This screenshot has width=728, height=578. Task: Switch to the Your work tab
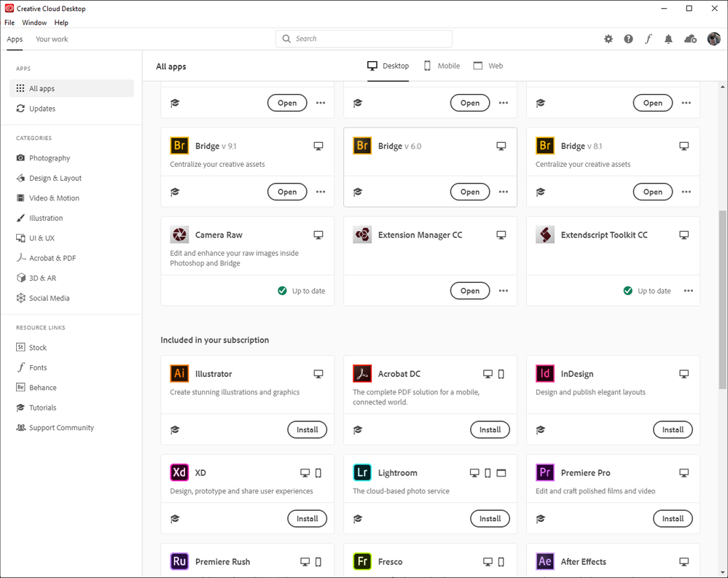pos(52,39)
